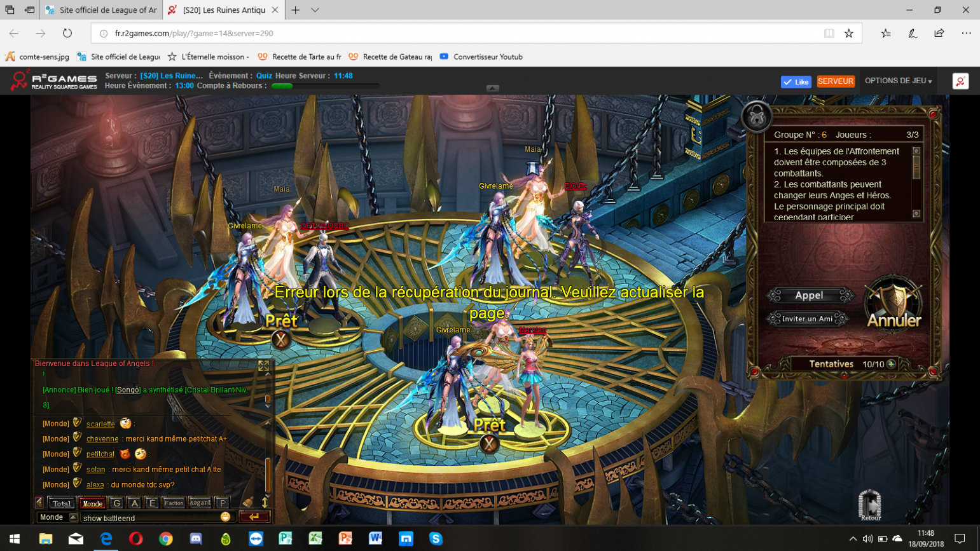Add attempts with the Tentatives plus icon
Screen dimensions: 980x551
point(892,364)
